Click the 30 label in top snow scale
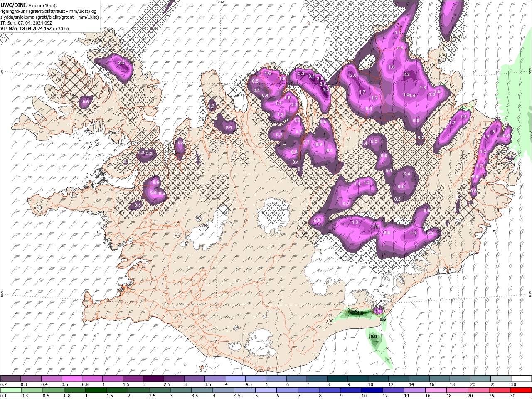Screen dimensions: 532x399 coord(514,384)
